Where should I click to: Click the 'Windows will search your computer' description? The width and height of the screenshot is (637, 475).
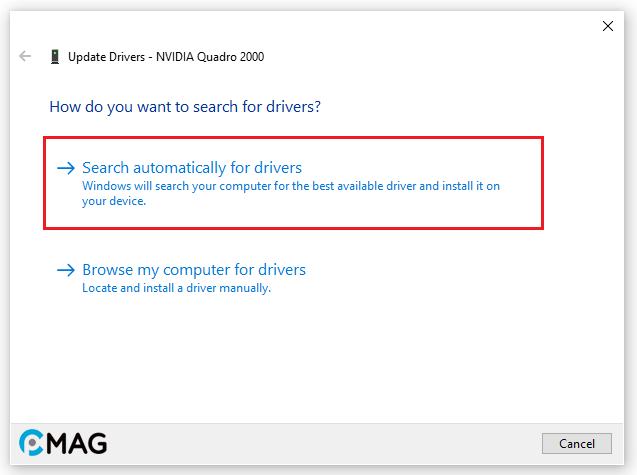[290, 187]
